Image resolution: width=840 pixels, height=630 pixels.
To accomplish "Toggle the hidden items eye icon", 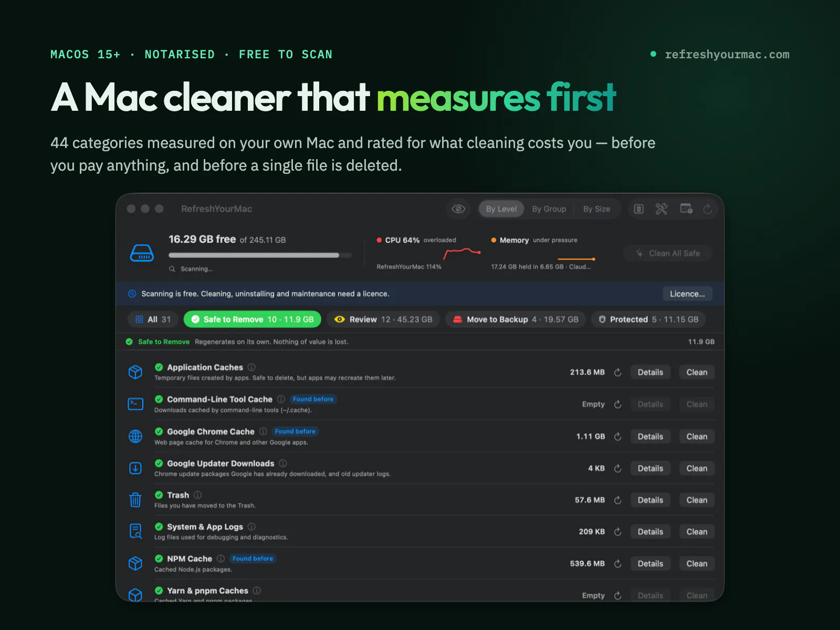I will click(x=458, y=209).
